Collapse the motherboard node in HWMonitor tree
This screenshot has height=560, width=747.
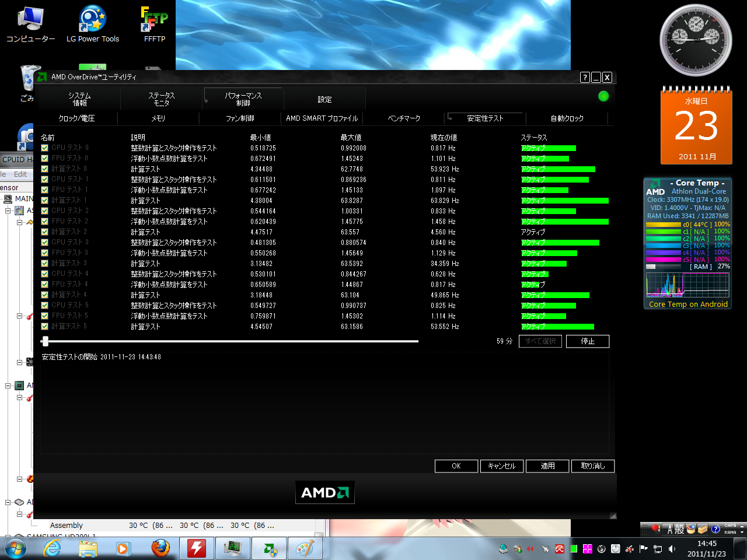(8, 211)
